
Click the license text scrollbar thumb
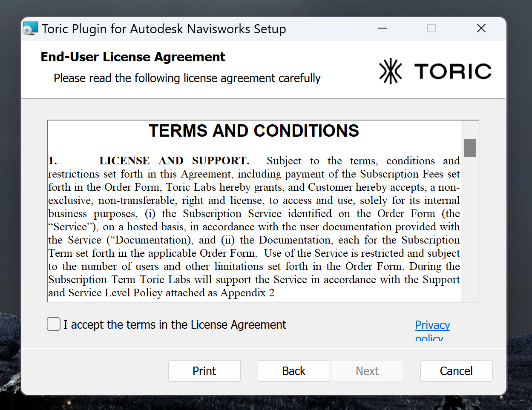click(470, 148)
